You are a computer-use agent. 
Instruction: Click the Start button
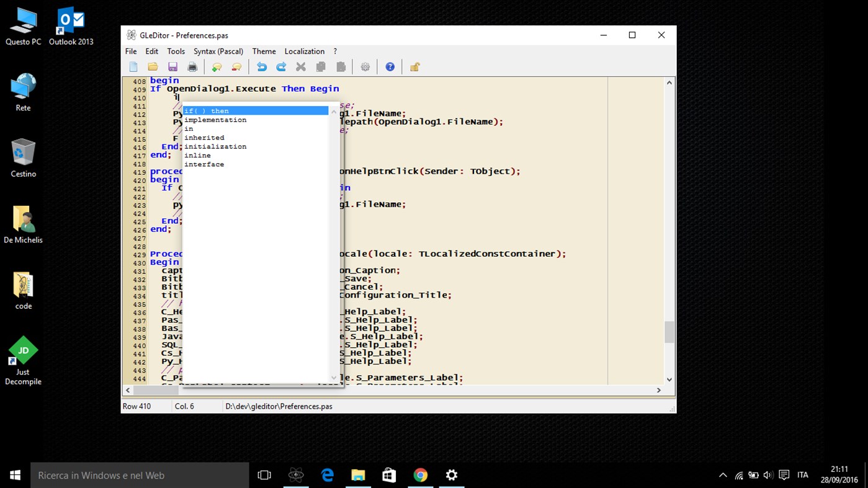point(14,475)
